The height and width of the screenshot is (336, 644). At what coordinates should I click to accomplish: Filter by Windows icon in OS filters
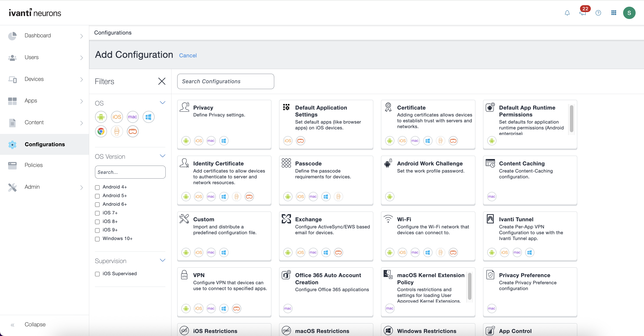point(148,117)
